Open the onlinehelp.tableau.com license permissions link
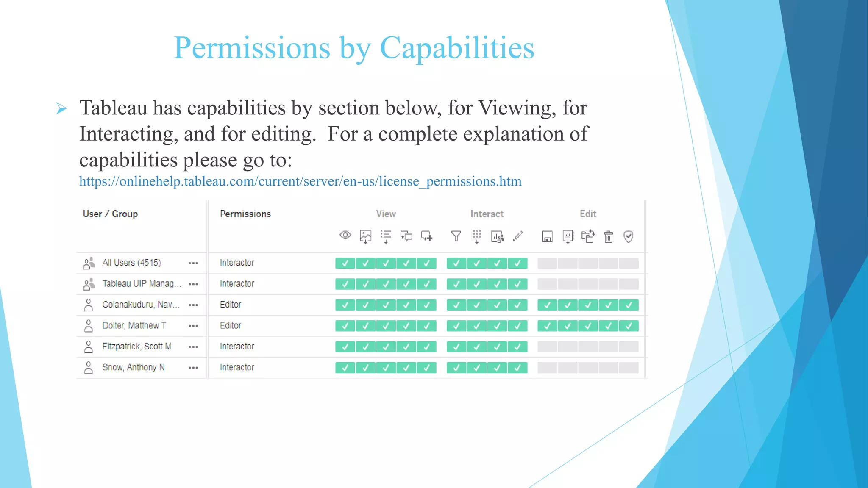This screenshot has width=868, height=488. point(300,181)
